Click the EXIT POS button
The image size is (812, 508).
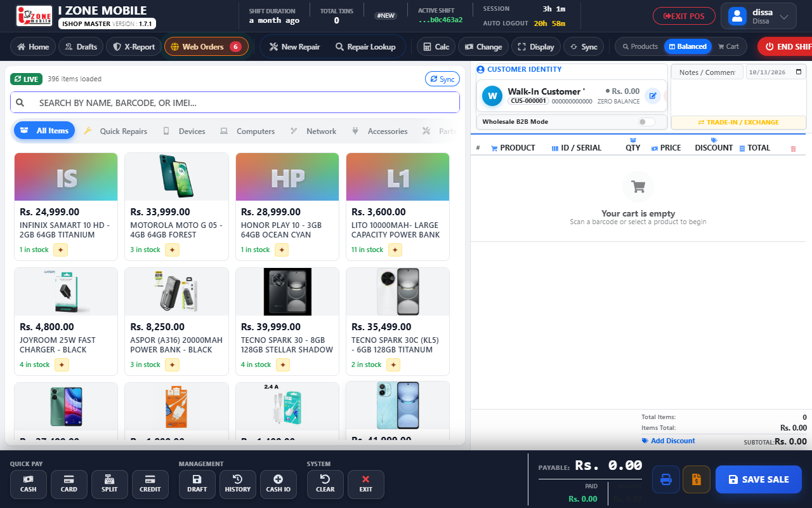coord(684,16)
